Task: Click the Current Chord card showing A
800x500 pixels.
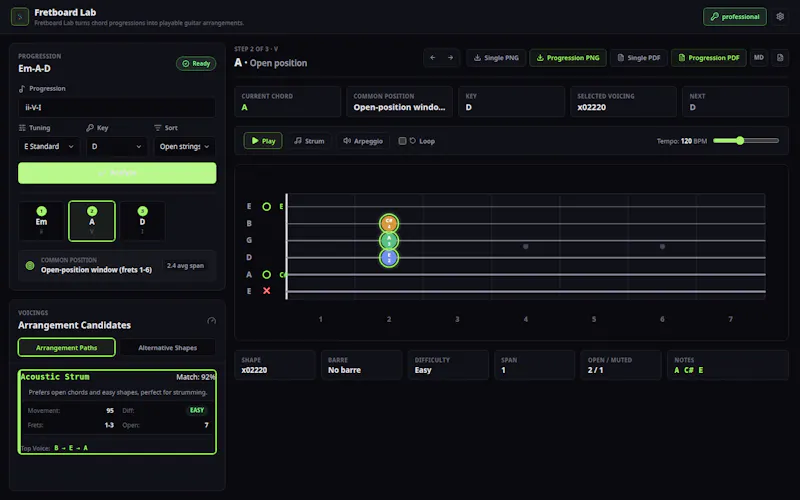Action: 288,102
